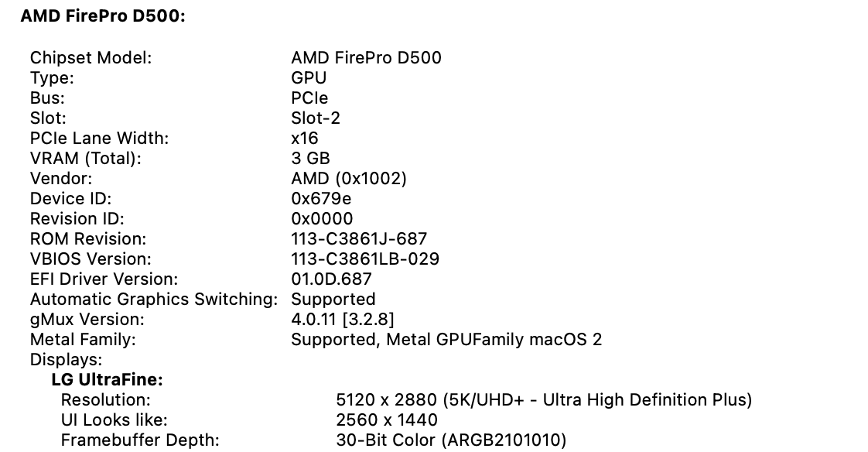Select the PCIe Lane Width label
Viewport: 868px width, 452px height.
[x=99, y=138]
